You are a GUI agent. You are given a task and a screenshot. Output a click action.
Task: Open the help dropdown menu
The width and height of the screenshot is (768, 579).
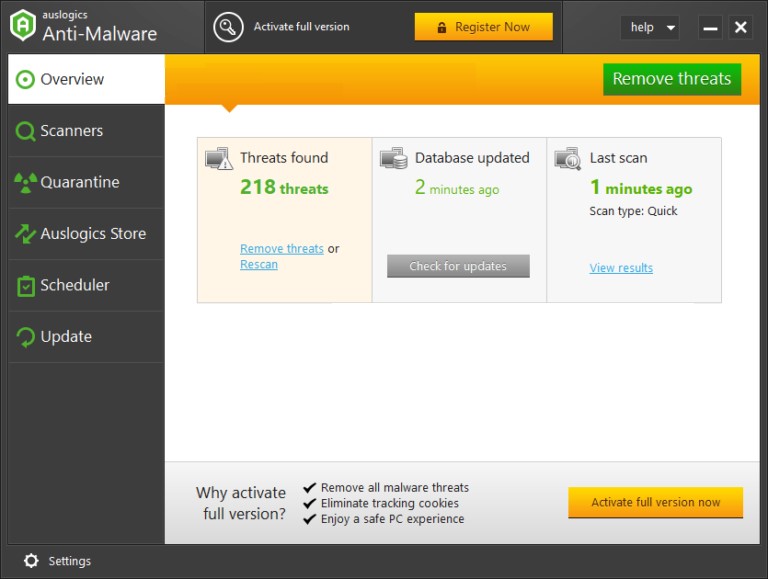pos(649,27)
